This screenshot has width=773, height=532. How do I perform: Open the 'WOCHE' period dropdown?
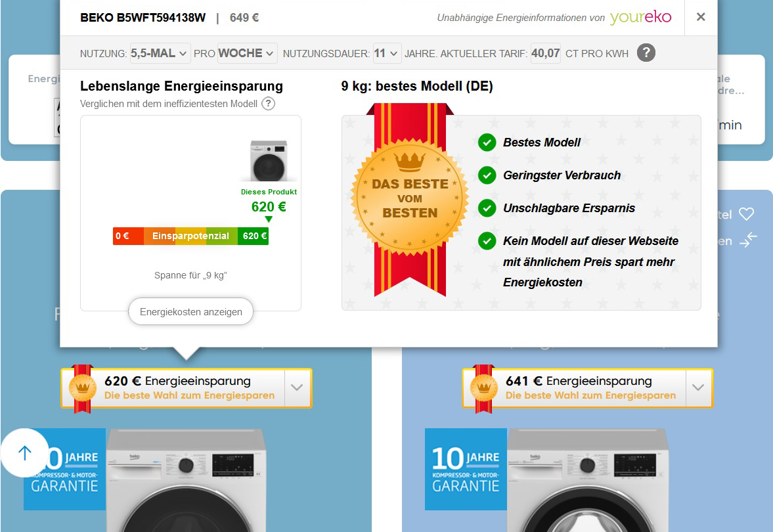pyautogui.click(x=247, y=53)
